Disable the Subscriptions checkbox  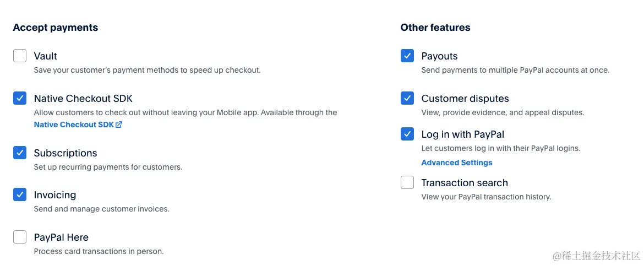pos(20,153)
